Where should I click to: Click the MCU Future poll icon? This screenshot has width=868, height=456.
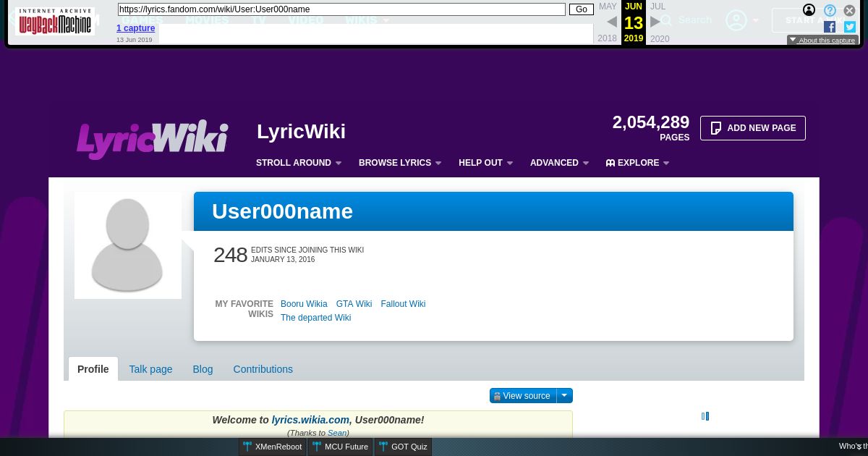pyautogui.click(x=317, y=447)
